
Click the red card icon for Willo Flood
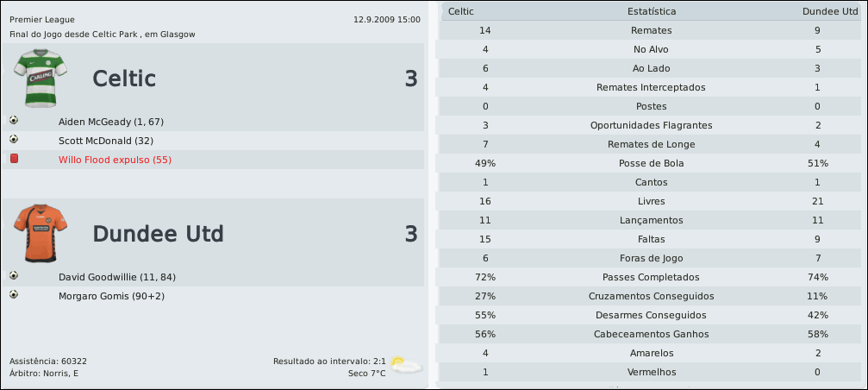(14, 159)
